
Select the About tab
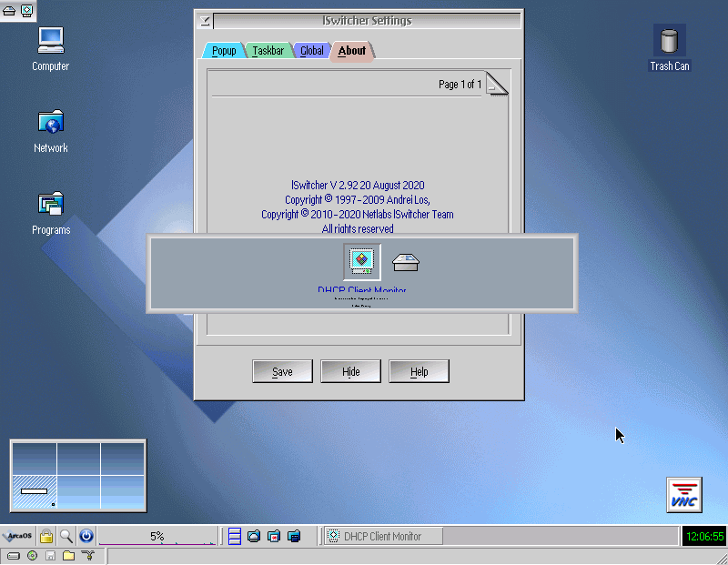(351, 51)
